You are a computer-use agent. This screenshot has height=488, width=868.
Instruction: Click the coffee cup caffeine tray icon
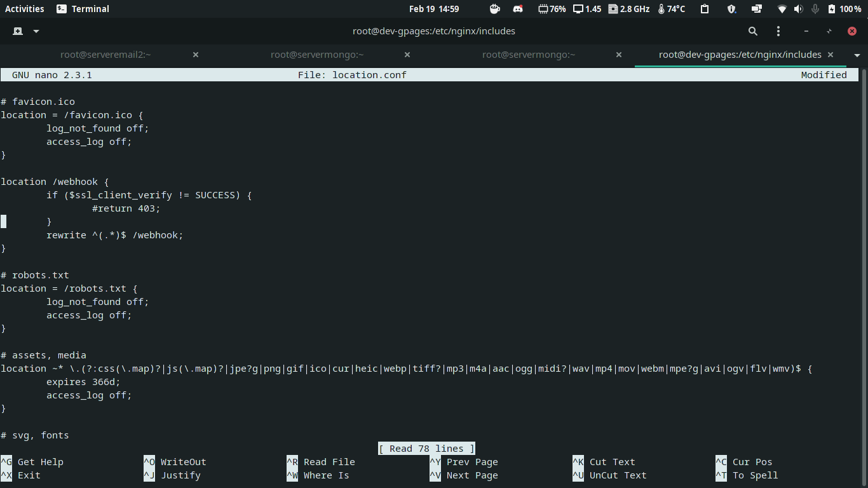(495, 9)
